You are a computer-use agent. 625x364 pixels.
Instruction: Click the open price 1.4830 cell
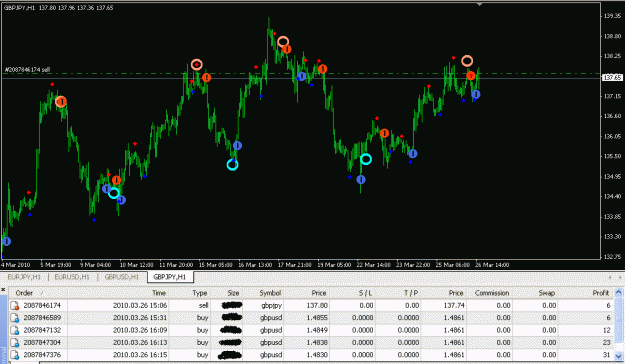click(317, 355)
